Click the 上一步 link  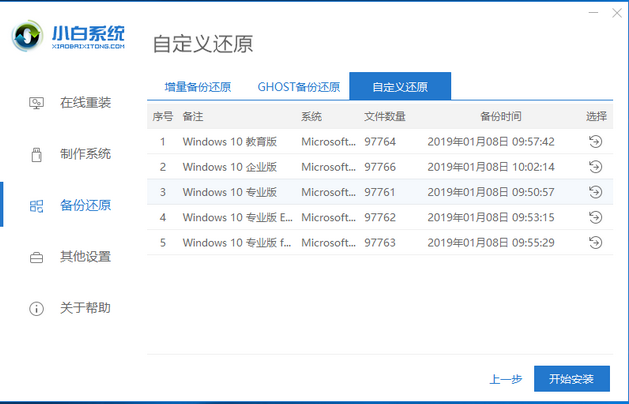click(505, 379)
